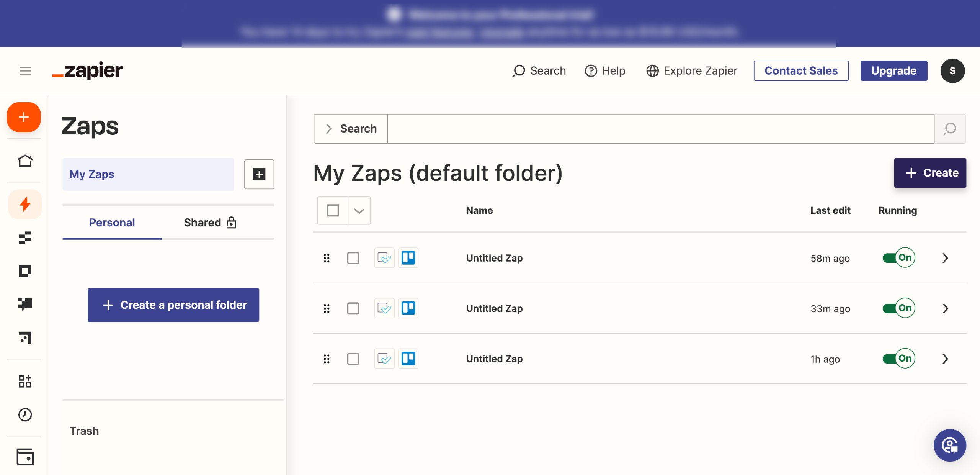Click the orange plus create icon in sidebar
Image resolution: width=980 pixels, height=475 pixels.
24,117
